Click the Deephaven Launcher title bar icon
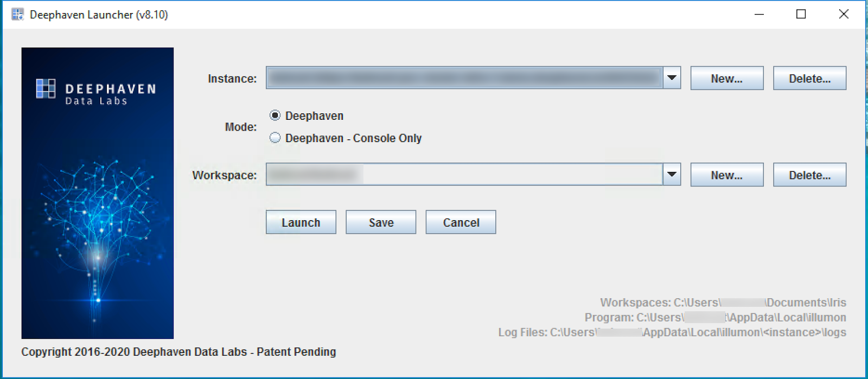 [x=17, y=14]
